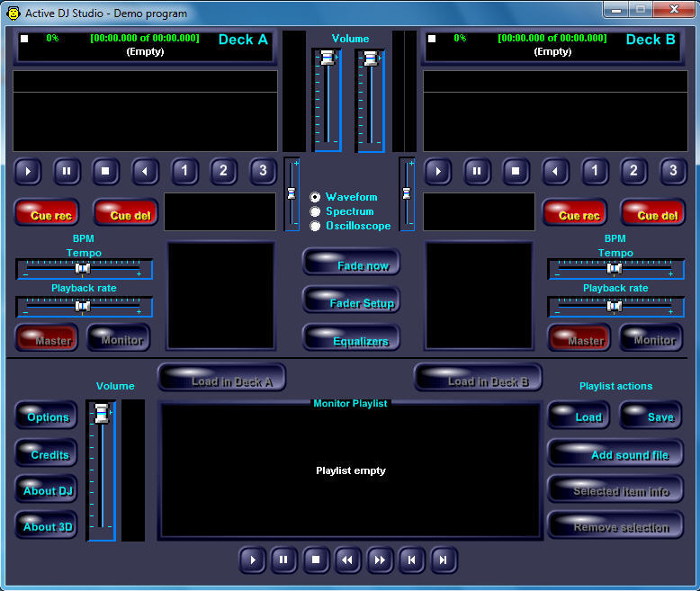Save the current playlist
The width and height of the screenshot is (700, 591).
(651, 416)
